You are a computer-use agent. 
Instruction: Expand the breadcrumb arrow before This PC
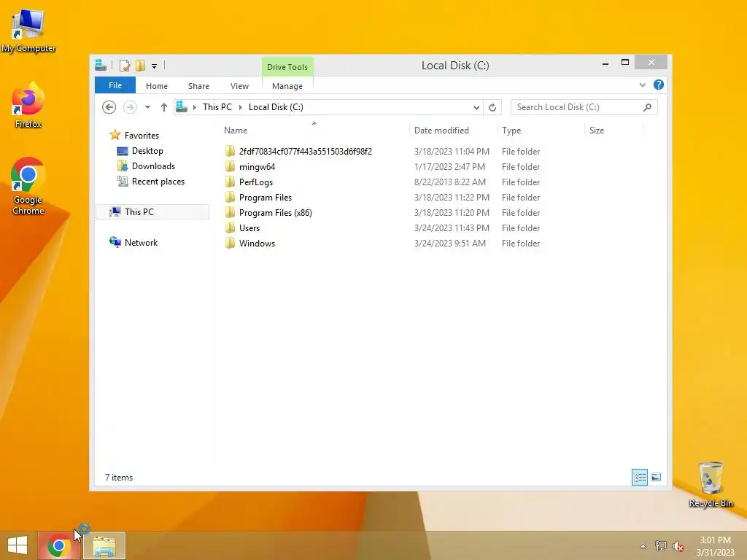(x=194, y=107)
